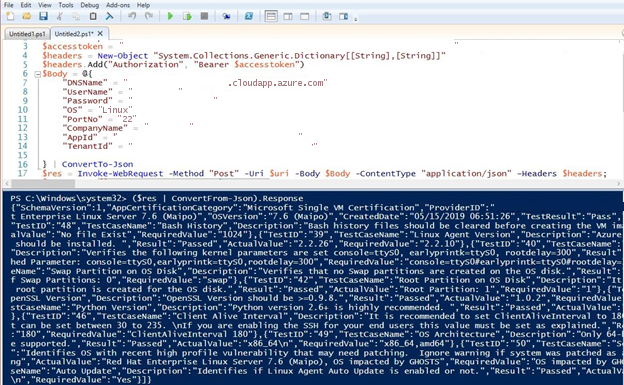Open new remote PowerShell tab icon

point(226,16)
